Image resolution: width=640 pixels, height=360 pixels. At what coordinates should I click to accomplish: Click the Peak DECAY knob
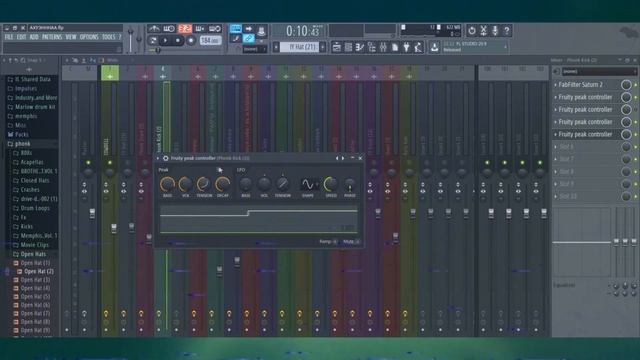point(222,184)
